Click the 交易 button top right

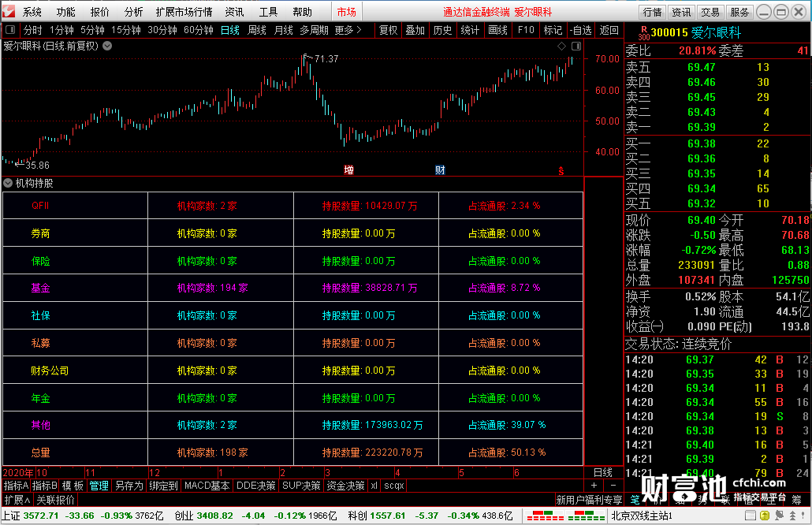710,12
